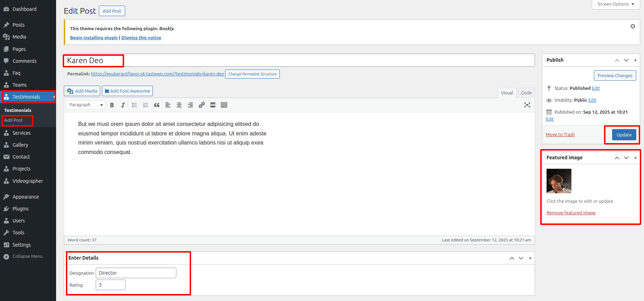Collapse the Featured image panel
Viewport: 644px width, 301px height.
pyautogui.click(x=635, y=158)
